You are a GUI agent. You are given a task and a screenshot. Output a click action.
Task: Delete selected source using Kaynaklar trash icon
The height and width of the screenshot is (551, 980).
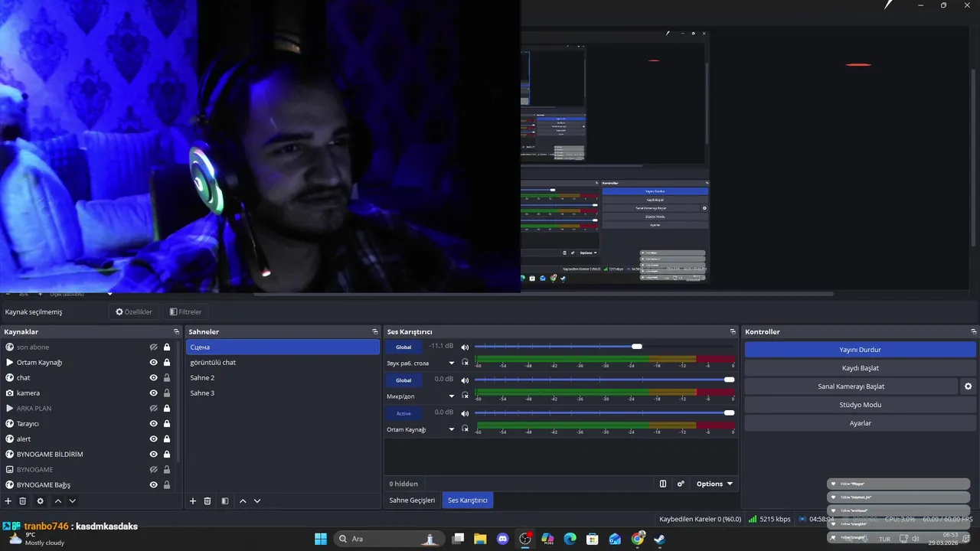(x=23, y=501)
